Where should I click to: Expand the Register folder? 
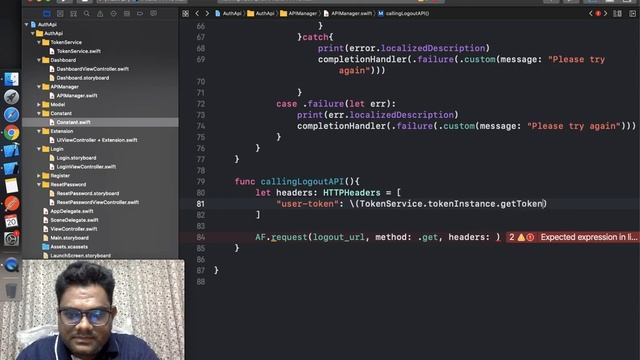click(39, 176)
